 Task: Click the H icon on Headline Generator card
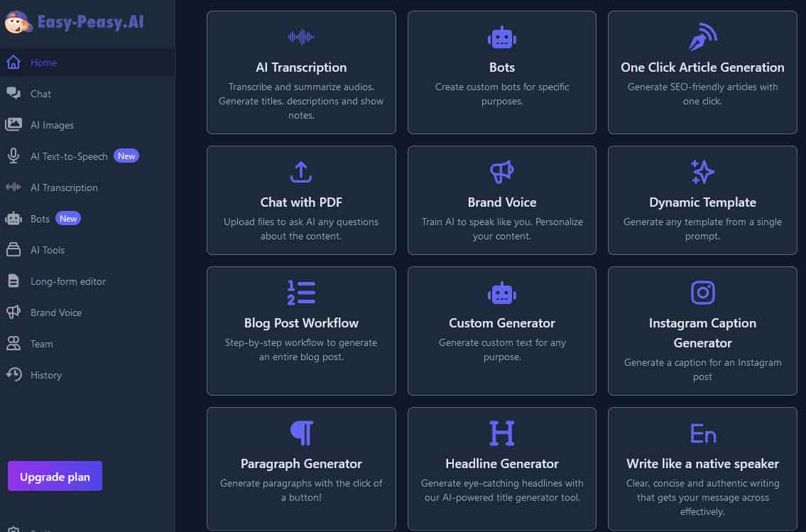tap(501, 433)
